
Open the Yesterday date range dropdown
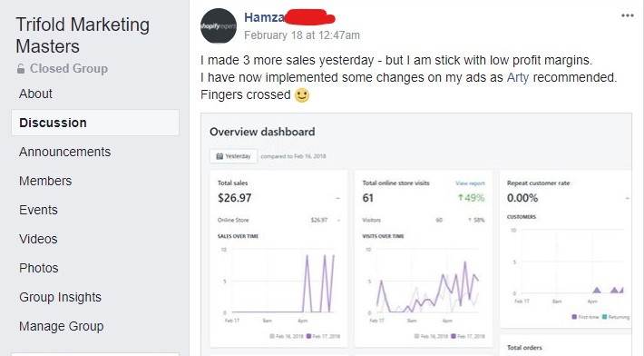(x=234, y=156)
